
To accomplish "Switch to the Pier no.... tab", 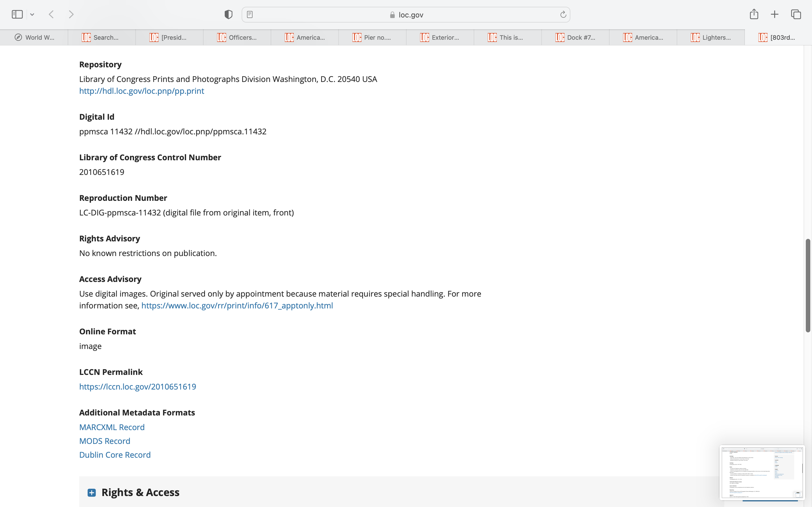I will (372, 37).
